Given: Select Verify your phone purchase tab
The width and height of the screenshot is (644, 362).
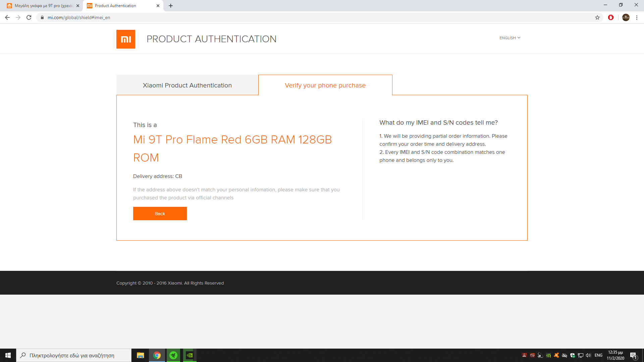Looking at the screenshot, I should pos(325,85).
